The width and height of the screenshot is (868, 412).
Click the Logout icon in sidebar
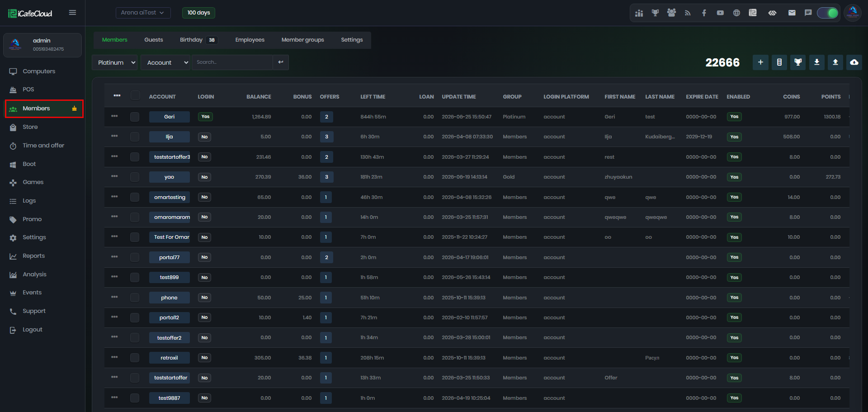[x=13, y=330]
